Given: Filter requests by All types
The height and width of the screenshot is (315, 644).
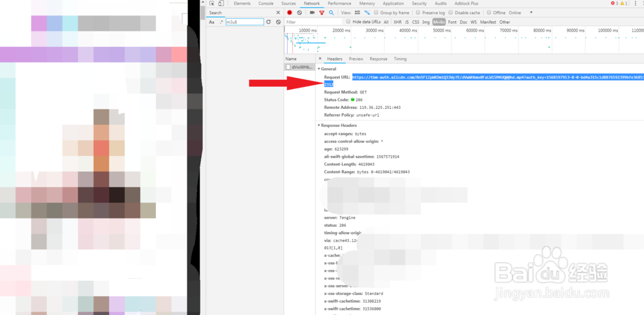Looking at the screenshot, I should [x=386, y=22].
